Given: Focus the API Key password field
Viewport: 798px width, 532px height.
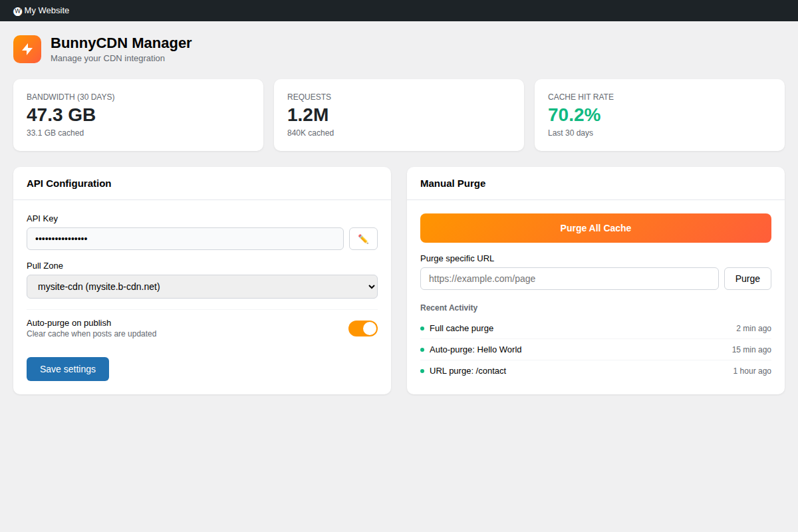Looking at the screenshot, I should click(x=185, y=239).
